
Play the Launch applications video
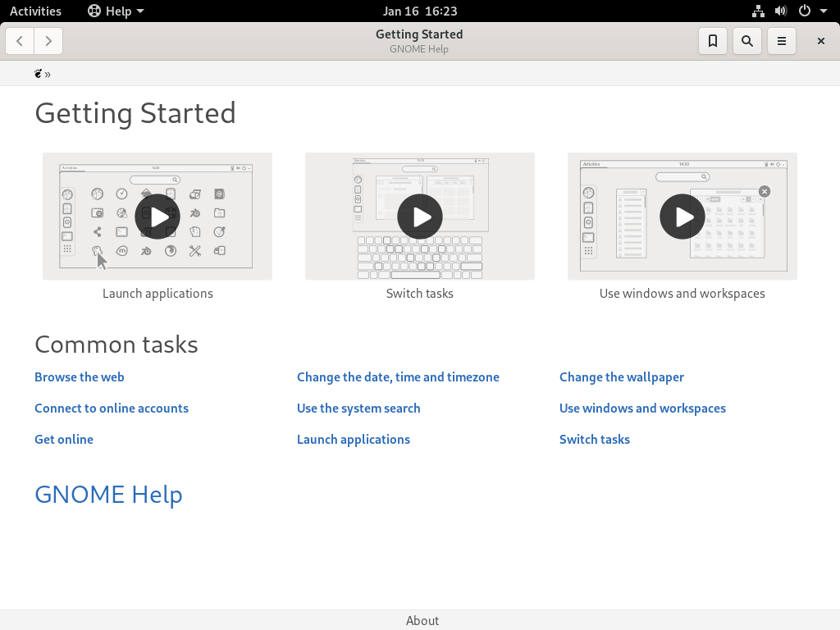coord(157,217)
